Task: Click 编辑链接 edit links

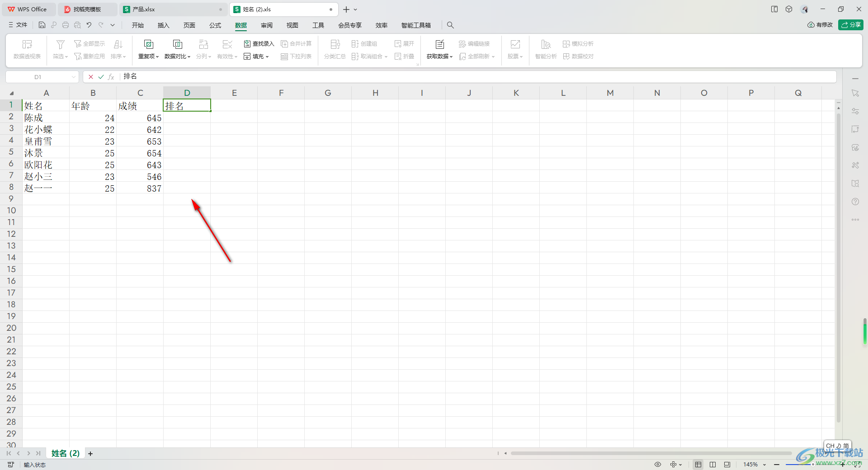Action: pos(474,44)
